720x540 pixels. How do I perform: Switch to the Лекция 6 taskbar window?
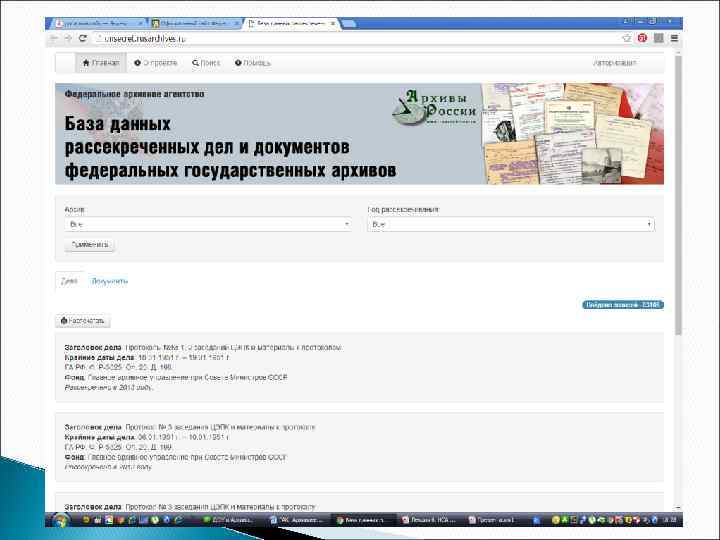[x=428, y=520]
